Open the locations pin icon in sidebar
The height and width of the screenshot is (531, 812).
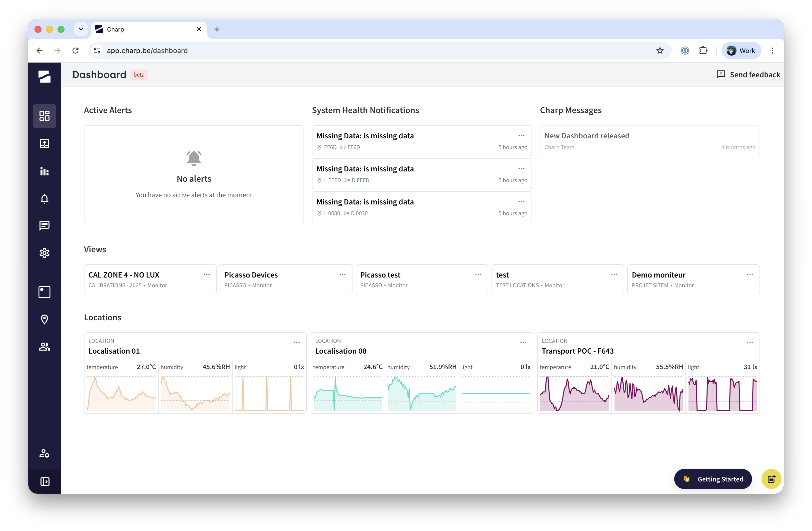pyautogui.click(x=44, y=319)
